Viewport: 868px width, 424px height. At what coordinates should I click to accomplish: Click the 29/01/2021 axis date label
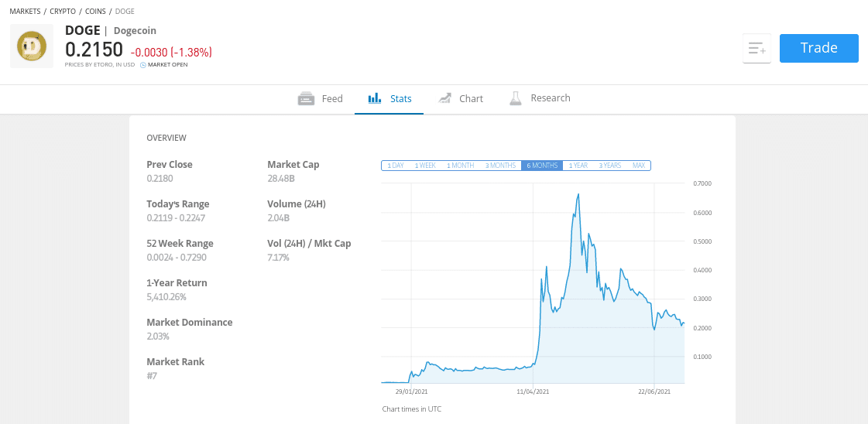(x=411, y=392)
